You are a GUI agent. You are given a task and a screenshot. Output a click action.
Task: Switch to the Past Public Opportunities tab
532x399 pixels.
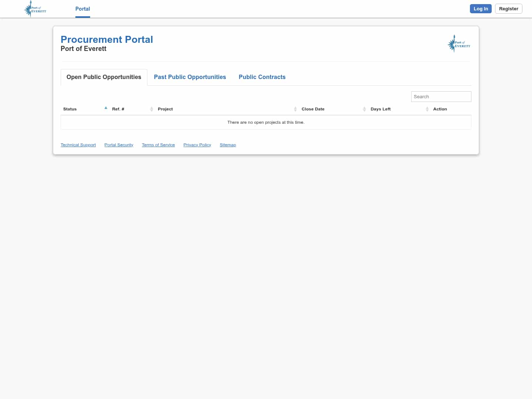[x=190, y=77]
